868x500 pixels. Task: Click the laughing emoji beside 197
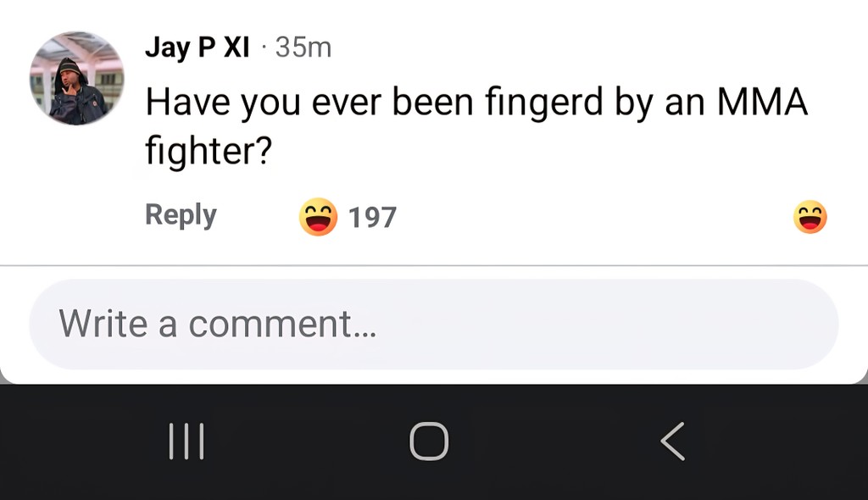click(x=319, y=217)
